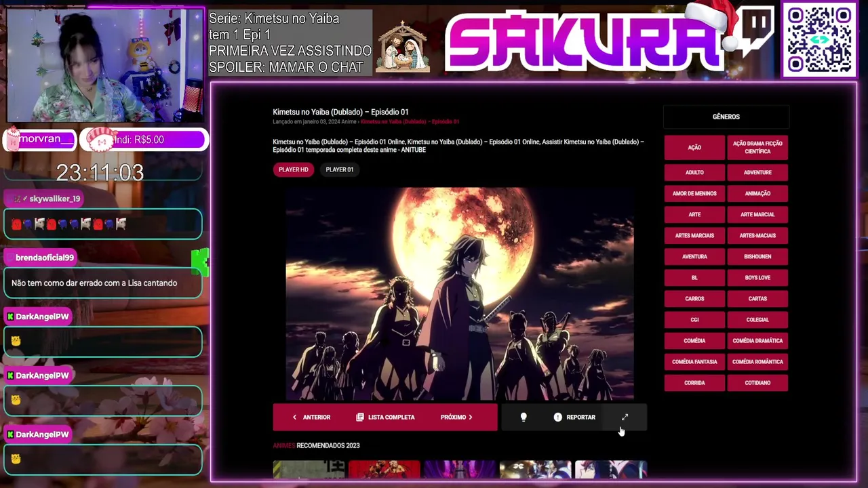This screenshot has height=488, width=868.
Task: Switch to PLAYER HD tab
Action: point(293,169)
